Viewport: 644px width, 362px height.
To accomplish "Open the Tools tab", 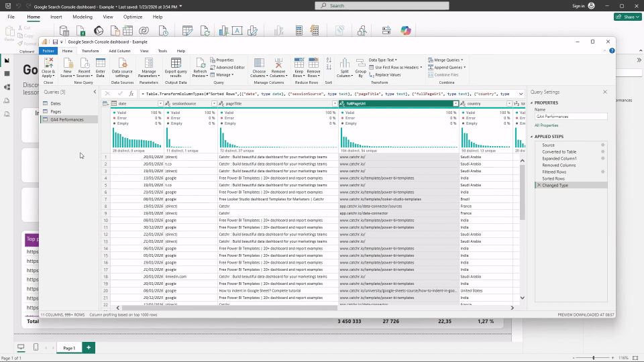I will (162, 51).
